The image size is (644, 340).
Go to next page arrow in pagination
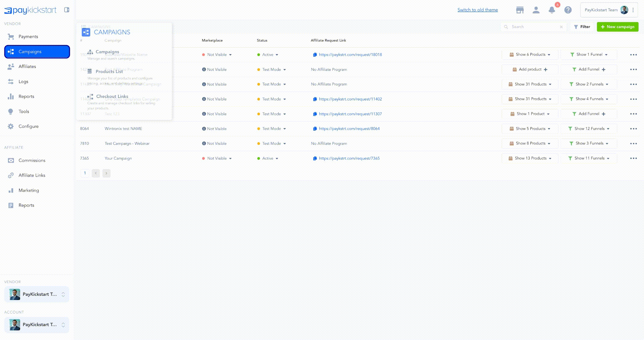pos(106,173)
